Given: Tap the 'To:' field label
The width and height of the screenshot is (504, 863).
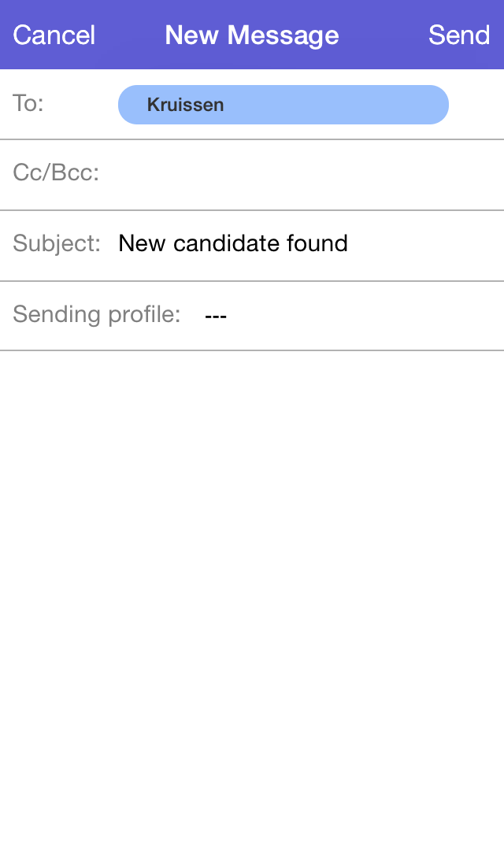Looking at the screenshot, I should point(28,103).
